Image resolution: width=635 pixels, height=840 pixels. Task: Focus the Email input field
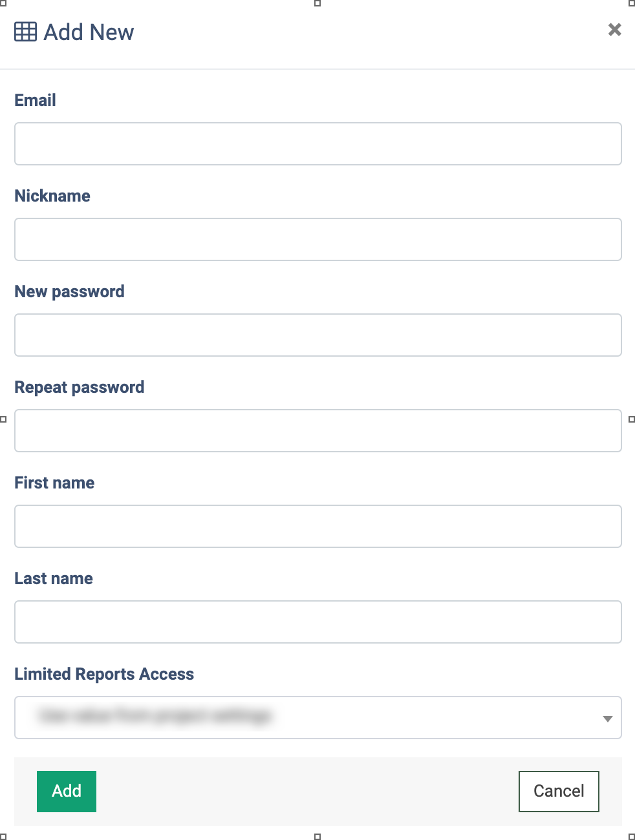[x=318, y=143]
